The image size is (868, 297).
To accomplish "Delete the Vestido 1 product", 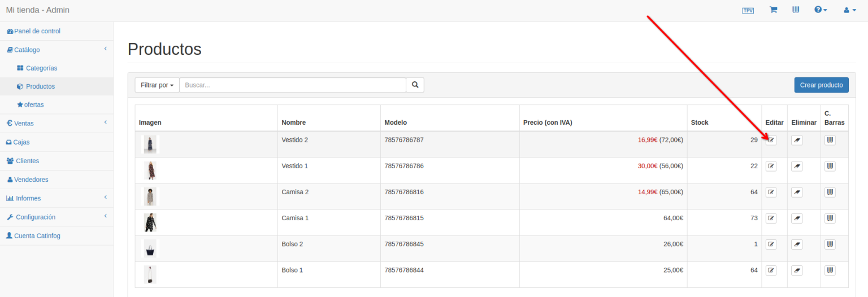I will pos(796,166).
